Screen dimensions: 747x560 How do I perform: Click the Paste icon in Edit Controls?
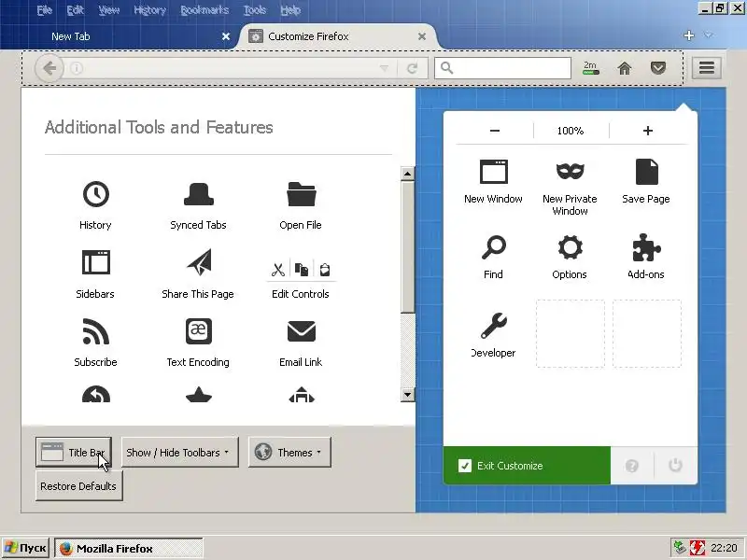[324, 270]
